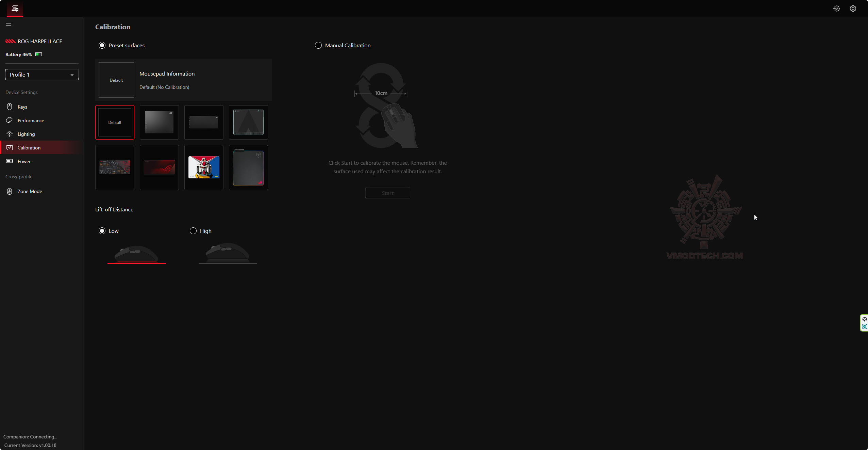
Task: Click the Power battery icon
Action: [x=10, y=161]
